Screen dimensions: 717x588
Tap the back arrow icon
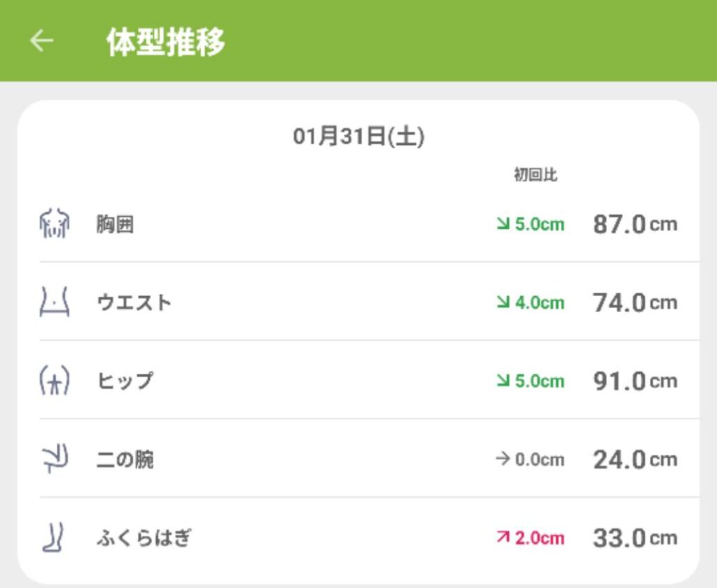pos(41,41)
